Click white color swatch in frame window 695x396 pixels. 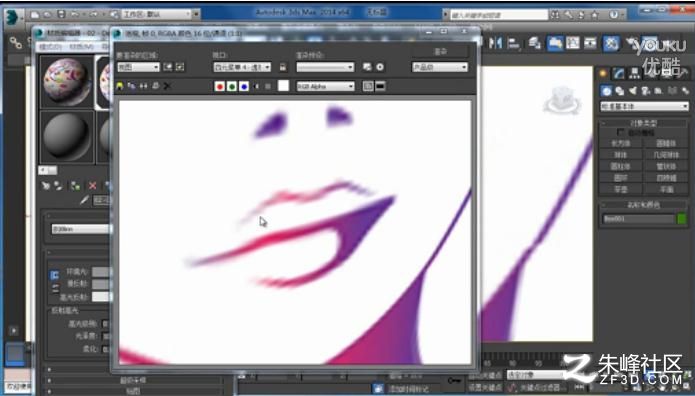283,86
